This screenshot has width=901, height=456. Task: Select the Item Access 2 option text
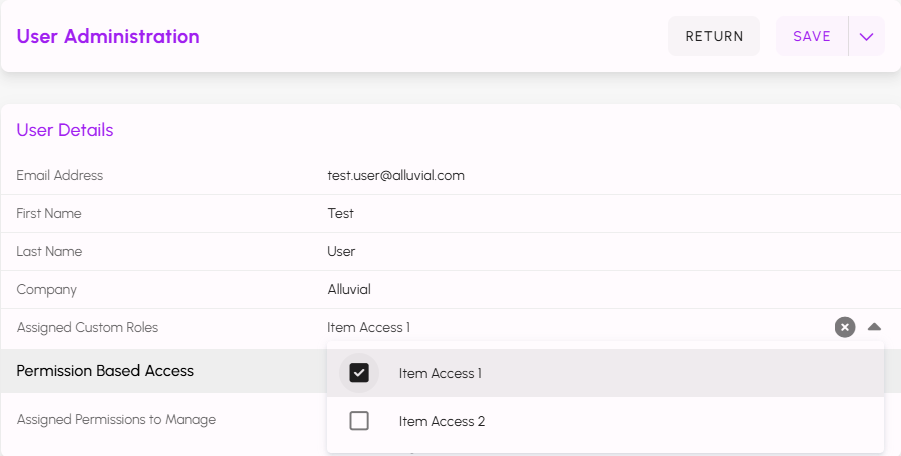pos(442,421)
